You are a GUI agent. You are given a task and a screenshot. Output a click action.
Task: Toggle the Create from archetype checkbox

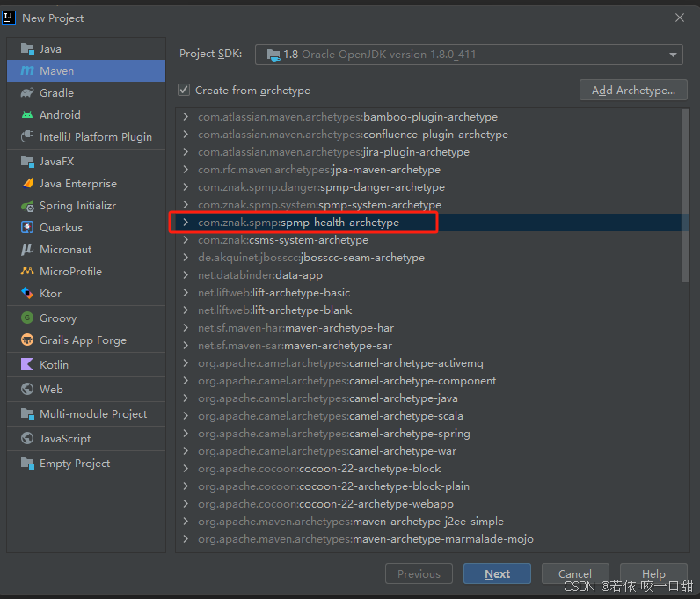184,90
